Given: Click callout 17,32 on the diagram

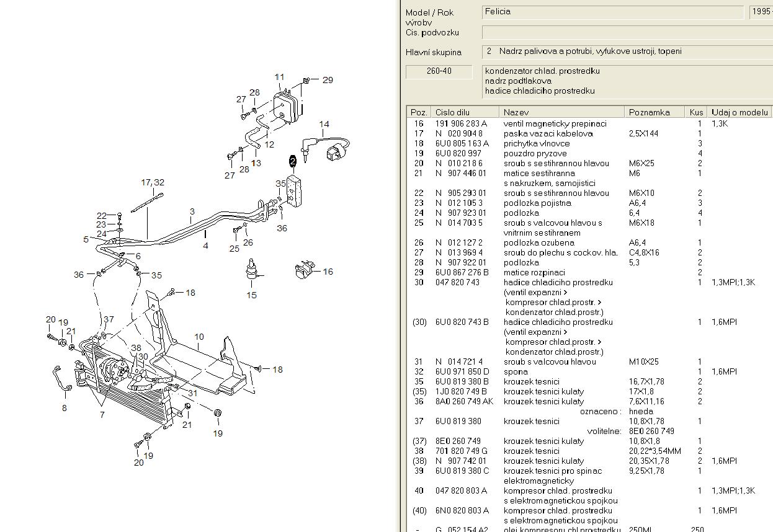Looking at the screenshot, I should (x=153, y=182).
